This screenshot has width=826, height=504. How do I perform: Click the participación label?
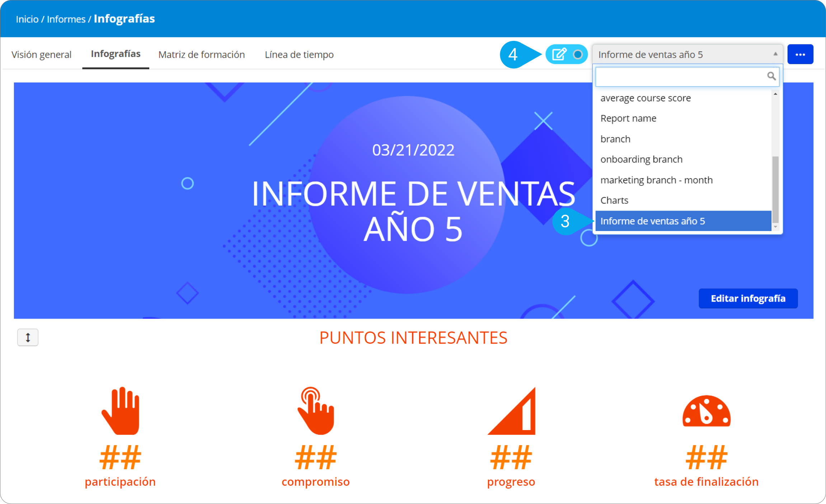pos(120,482)
